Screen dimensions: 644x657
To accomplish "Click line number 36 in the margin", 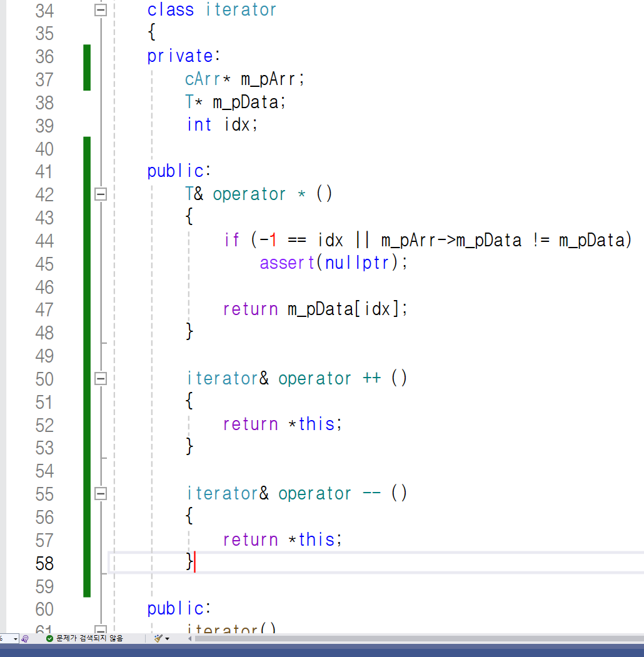I will [44, 56].
